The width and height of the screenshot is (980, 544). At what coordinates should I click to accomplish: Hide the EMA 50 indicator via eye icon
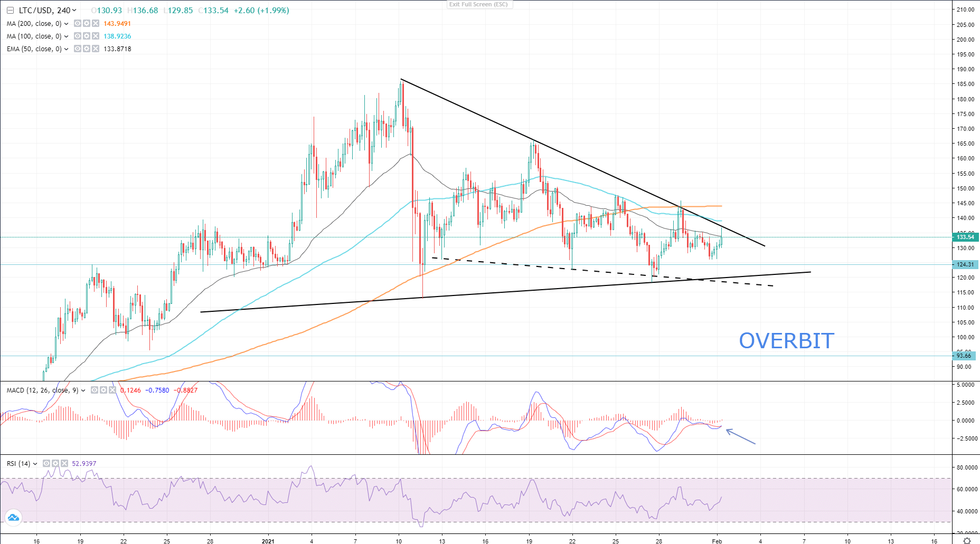[78, 49]
